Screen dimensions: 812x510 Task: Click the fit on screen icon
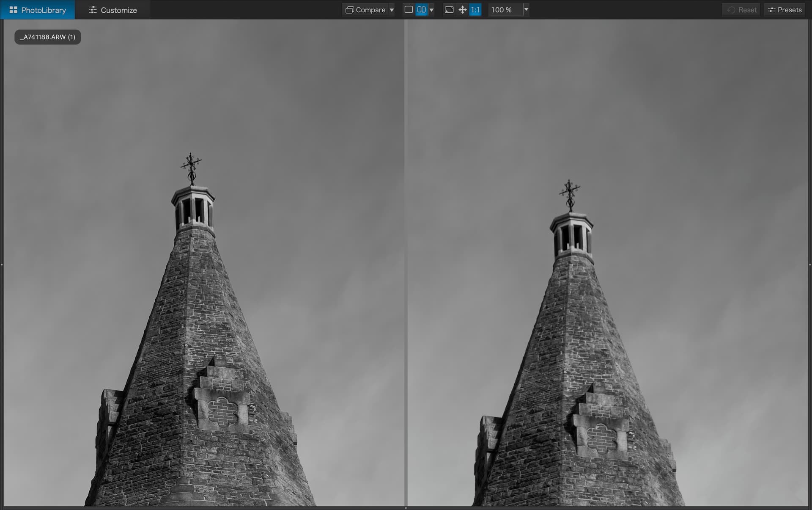click(449, 9)
